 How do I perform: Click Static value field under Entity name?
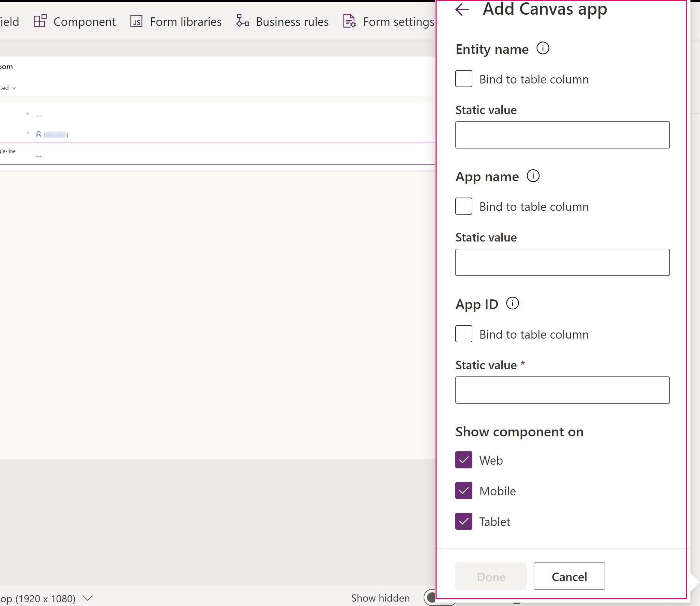coord(563,135)
